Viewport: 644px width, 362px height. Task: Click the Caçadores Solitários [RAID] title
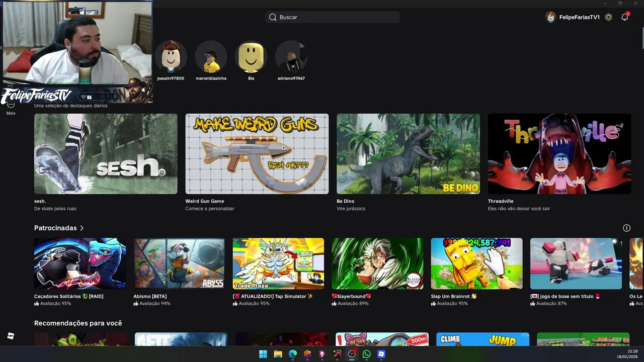(69, 297)
